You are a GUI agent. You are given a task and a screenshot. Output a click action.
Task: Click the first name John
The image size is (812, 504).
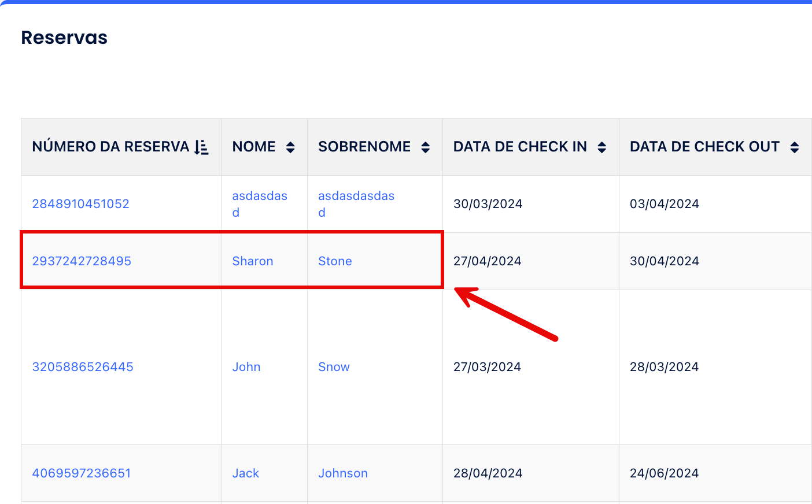click(x=246, y=367)
